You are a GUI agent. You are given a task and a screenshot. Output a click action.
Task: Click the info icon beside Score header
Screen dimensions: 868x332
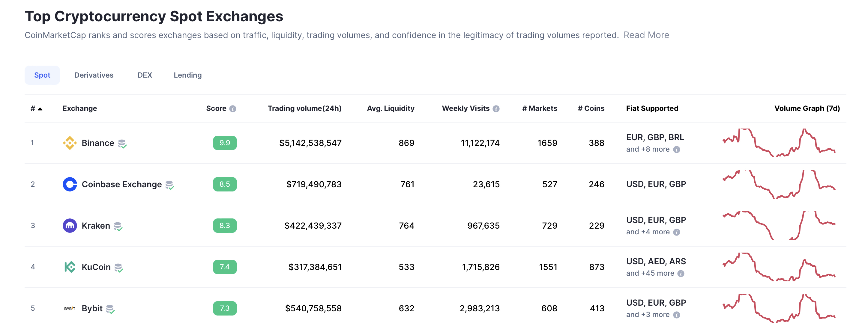pyautogui.click(x=233, y=109)
